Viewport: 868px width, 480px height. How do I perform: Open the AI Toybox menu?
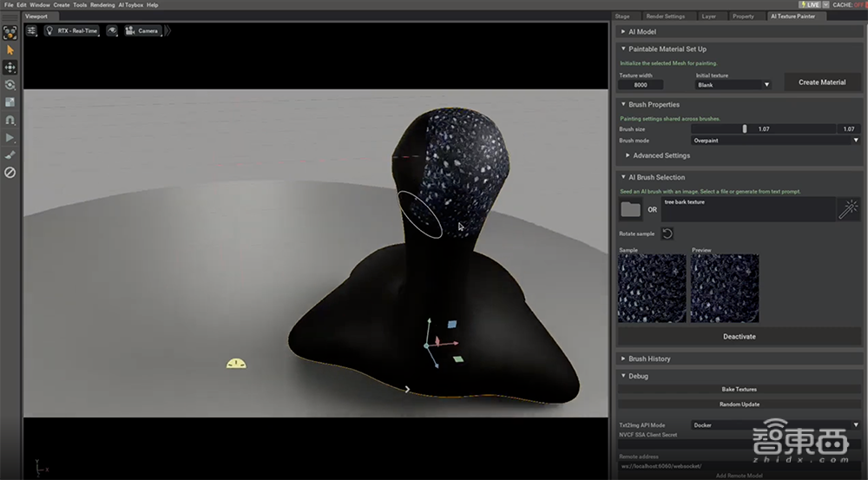[131, 5]
